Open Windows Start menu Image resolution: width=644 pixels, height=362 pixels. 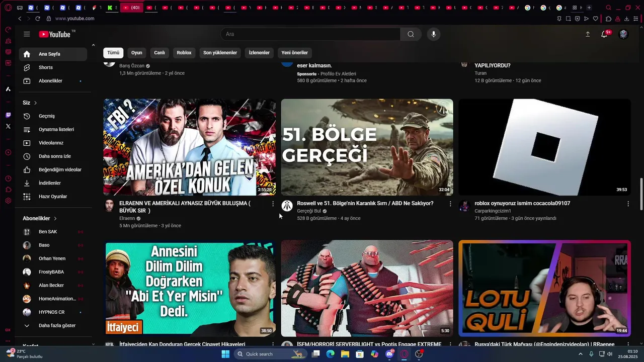click(x=225, y=354)
